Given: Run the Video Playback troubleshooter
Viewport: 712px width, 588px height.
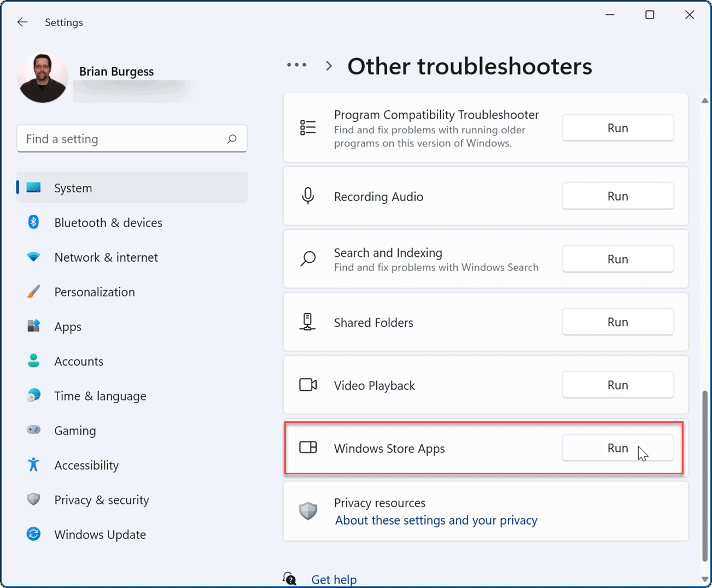Looking at the screenshot, I should pos(617,385).
